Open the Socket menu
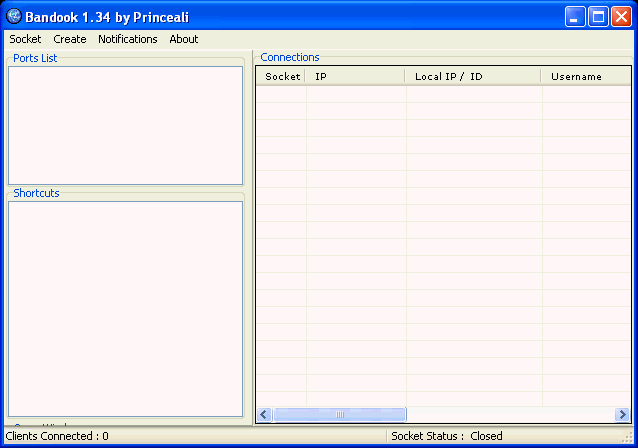The image size is (638, 448). point(25,39)
